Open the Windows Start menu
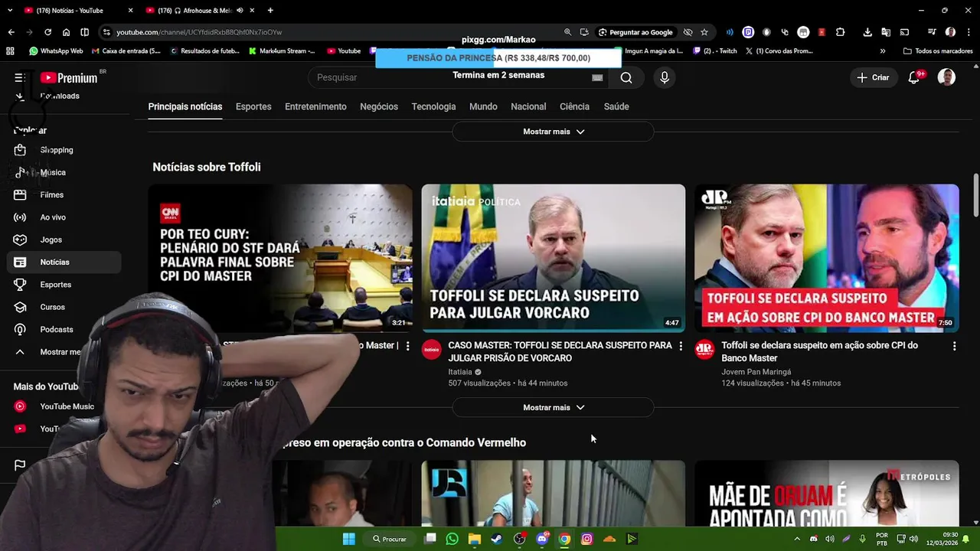 (348, 539)
